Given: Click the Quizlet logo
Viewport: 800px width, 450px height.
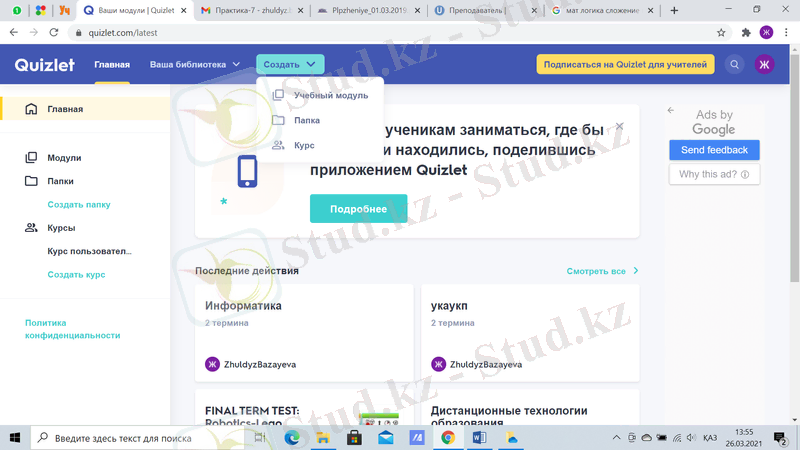Looking at the screenshot, I should [x=44, y=65].
